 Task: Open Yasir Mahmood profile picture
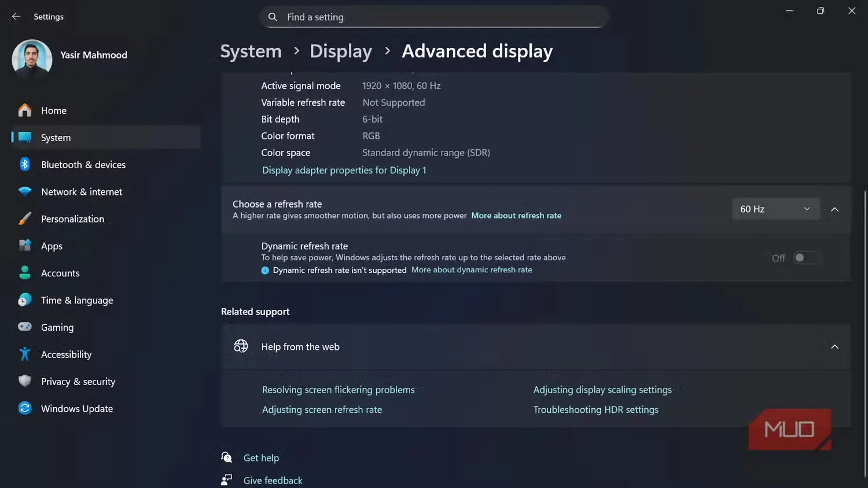[32, 59]
